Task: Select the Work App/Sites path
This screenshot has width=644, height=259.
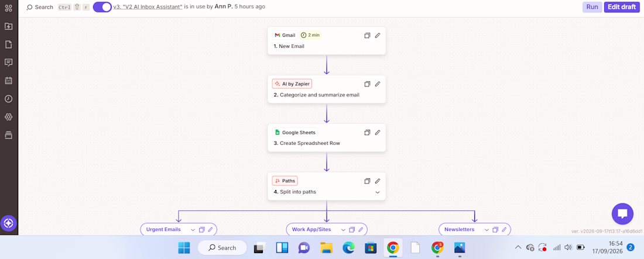Action: [x=311, y=229]
